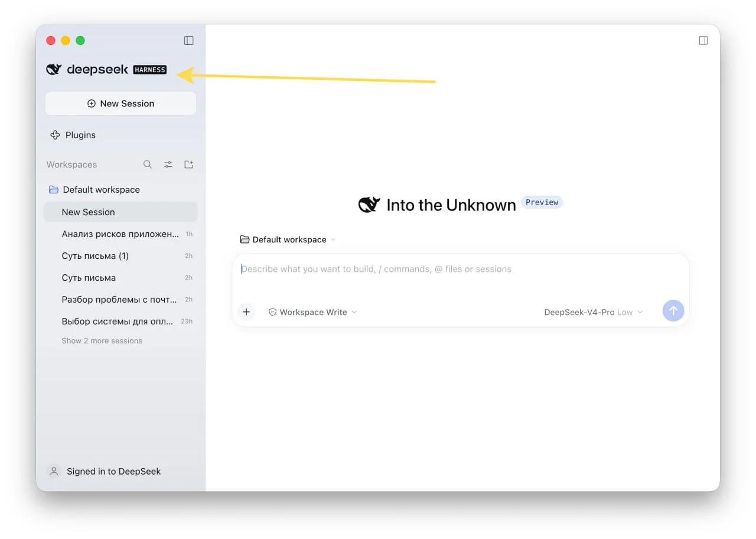This screenshot has width=756, height=539.
Task: Open session "Анализ рисков приложен..."
Action: pos(120,234)
